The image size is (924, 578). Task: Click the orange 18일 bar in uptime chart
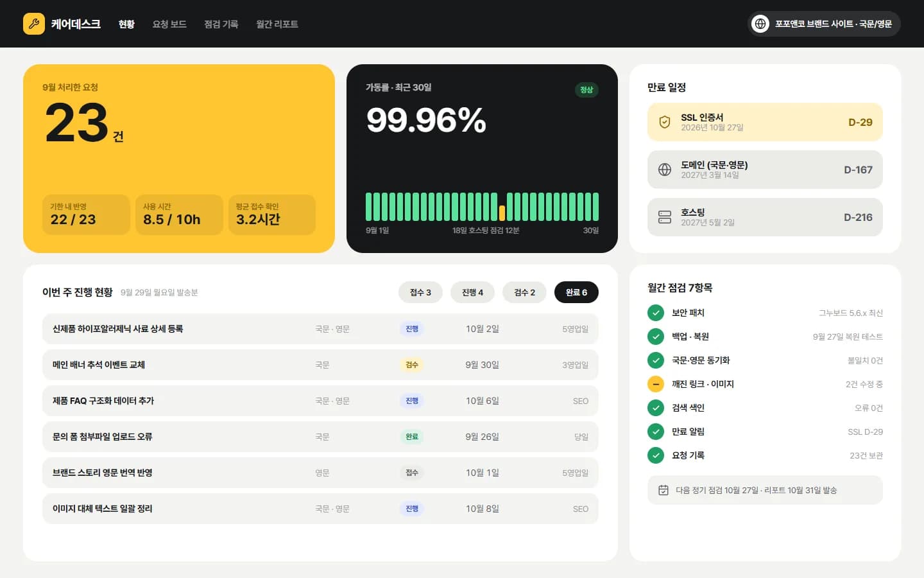(x=502, y=213)
